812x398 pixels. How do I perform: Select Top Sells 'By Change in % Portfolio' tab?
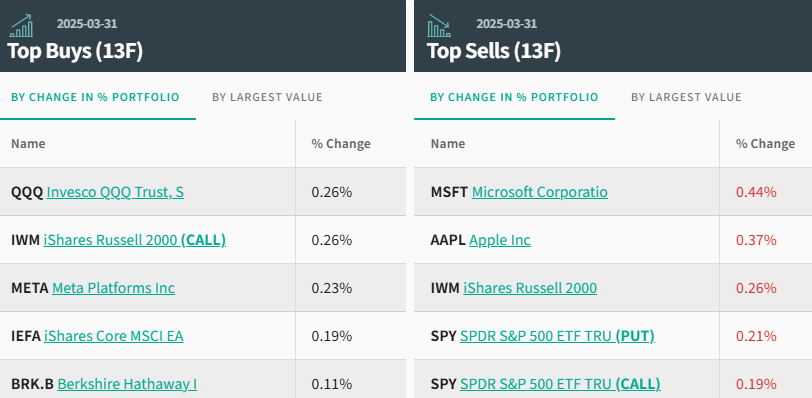point(514,97)
